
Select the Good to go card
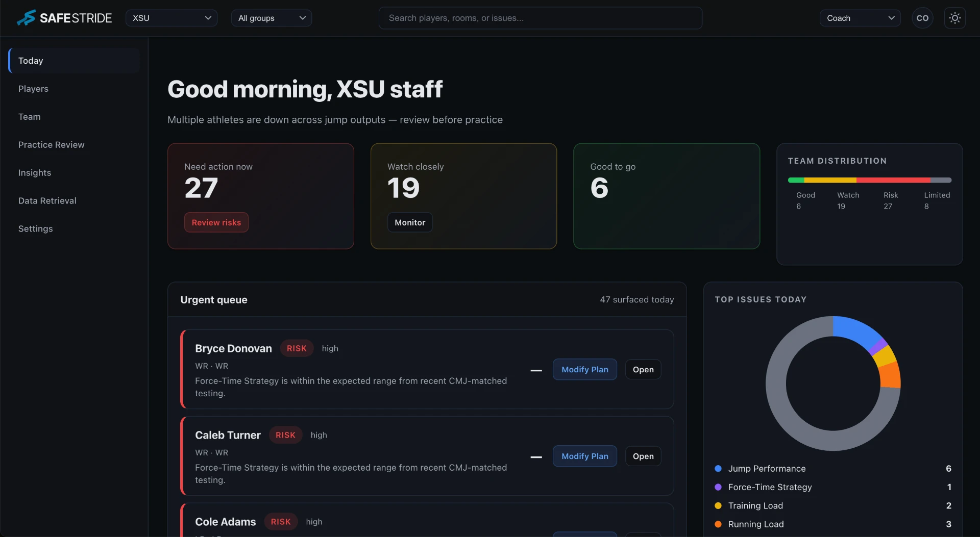[667, 196]
